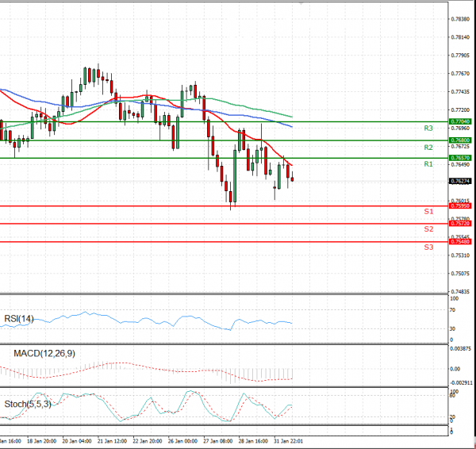Click the MACD scale value -0.002911
Image resolution: width=476 pixels, height=449 pixels.
(461, 383)
